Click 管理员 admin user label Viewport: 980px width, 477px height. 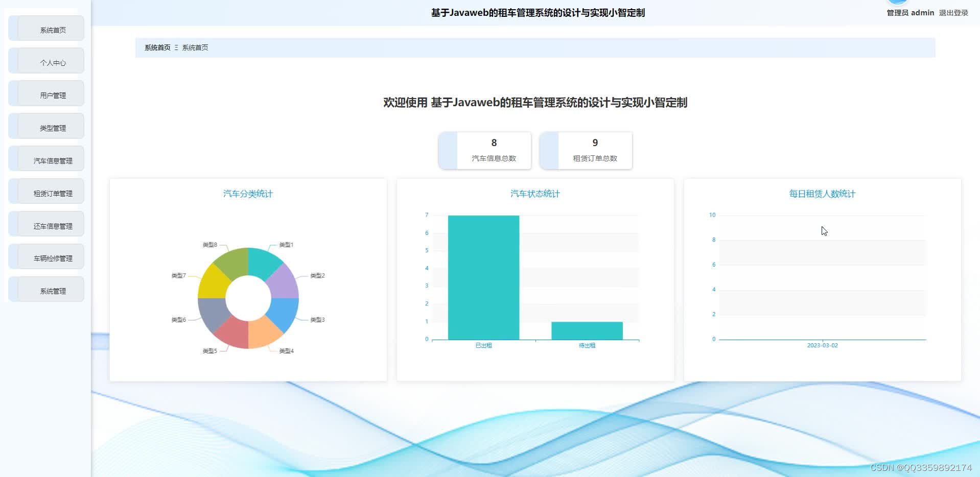click(x=910, y=13)
